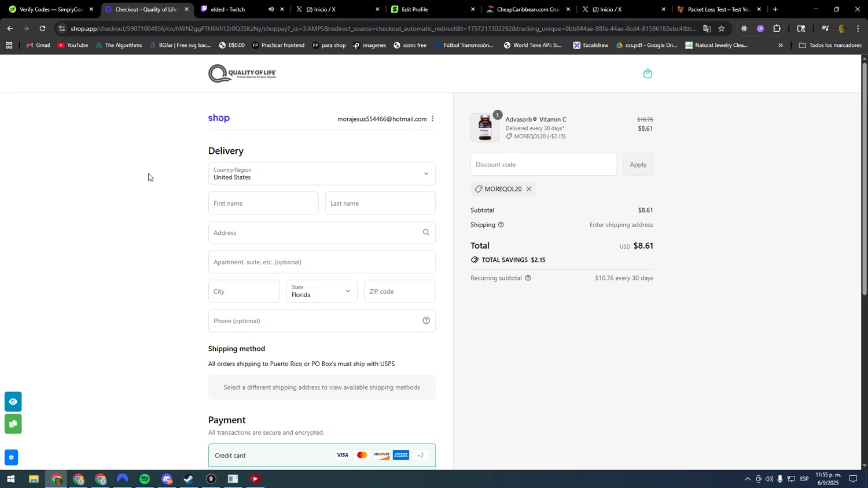Open the css.pdf Google Drive bookmark
This screenshot has width=868, height=488.
pos(646,45)
